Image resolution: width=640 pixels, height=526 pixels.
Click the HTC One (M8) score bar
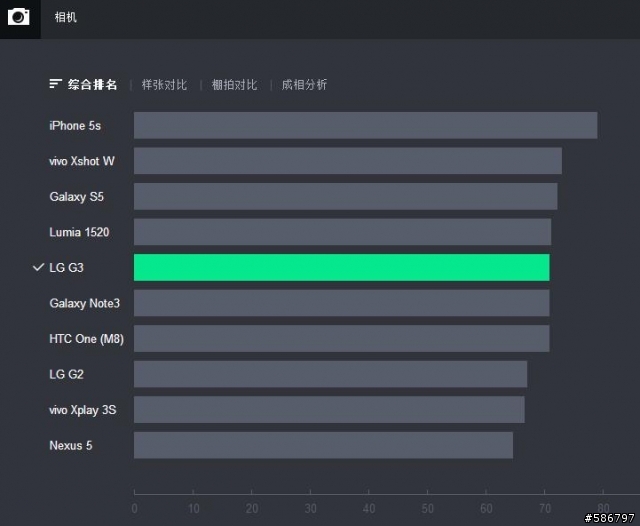point(342,338)
